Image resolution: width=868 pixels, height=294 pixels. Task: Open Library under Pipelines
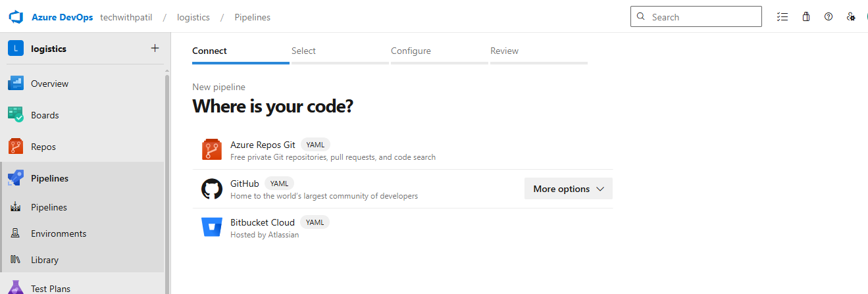pos(45,260)
